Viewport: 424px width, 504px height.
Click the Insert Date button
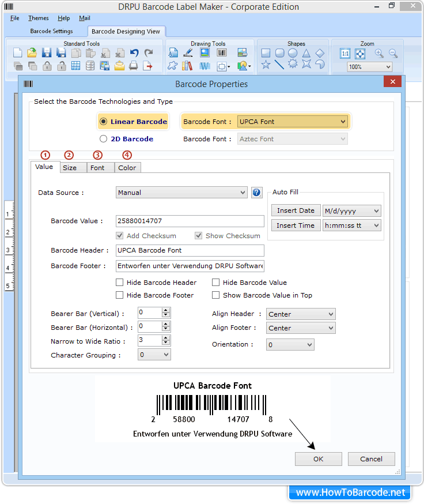[296, 210]
